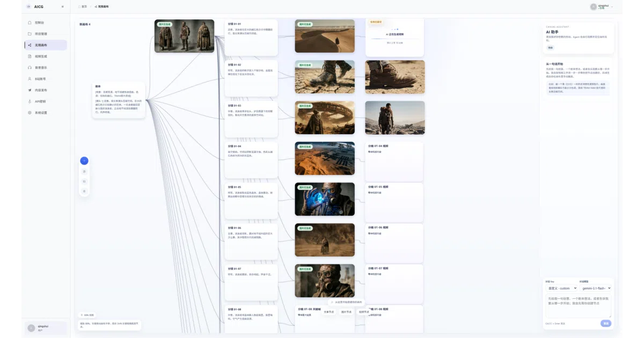Click the blue add node button on canvas
Screen dimensions: 644x338
point(84,160)
